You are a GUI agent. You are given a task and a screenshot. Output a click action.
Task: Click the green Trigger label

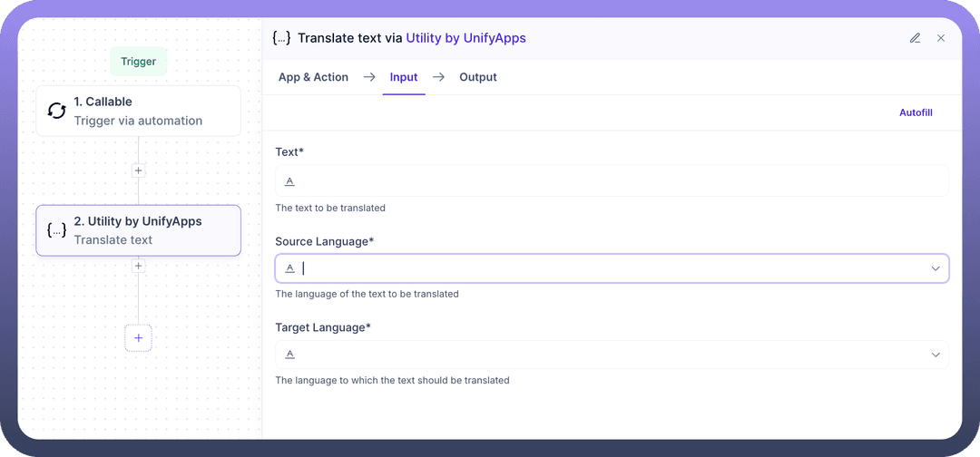tap(138, 62)
